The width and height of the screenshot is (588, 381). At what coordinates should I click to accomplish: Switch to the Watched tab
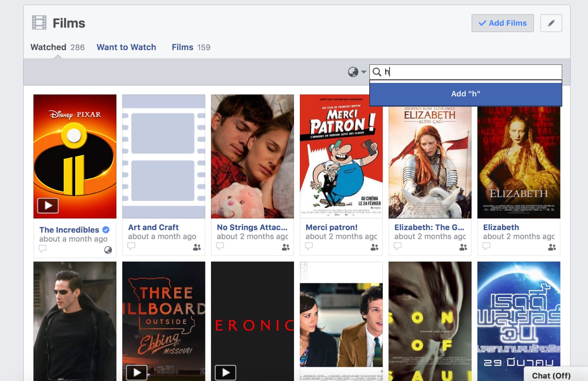coord(57,47)
